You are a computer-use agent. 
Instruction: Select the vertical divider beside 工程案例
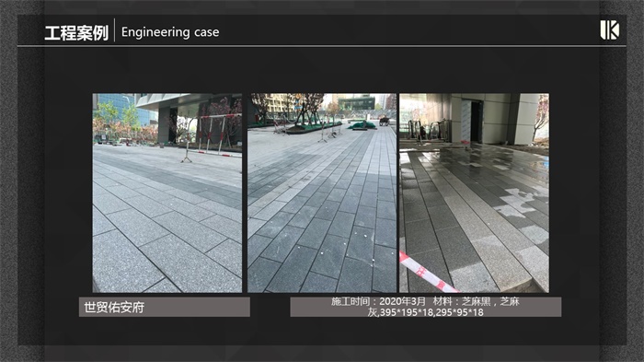[114, 30]
